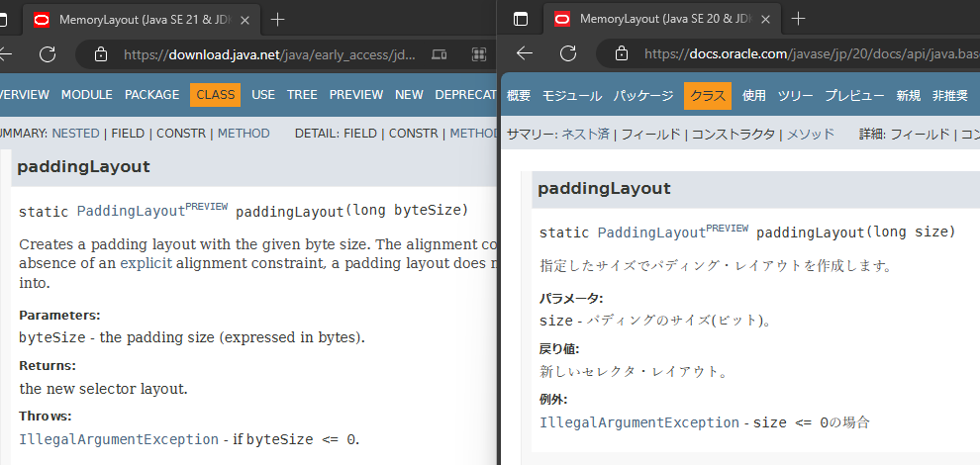Click the QR code icon in left address bar
980x465 pixels.
pos(479,54)
